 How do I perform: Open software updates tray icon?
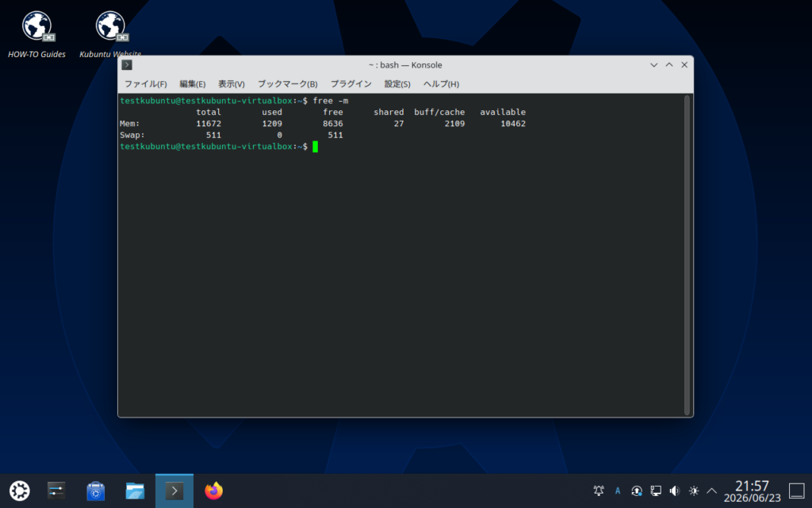coord(637,491)
